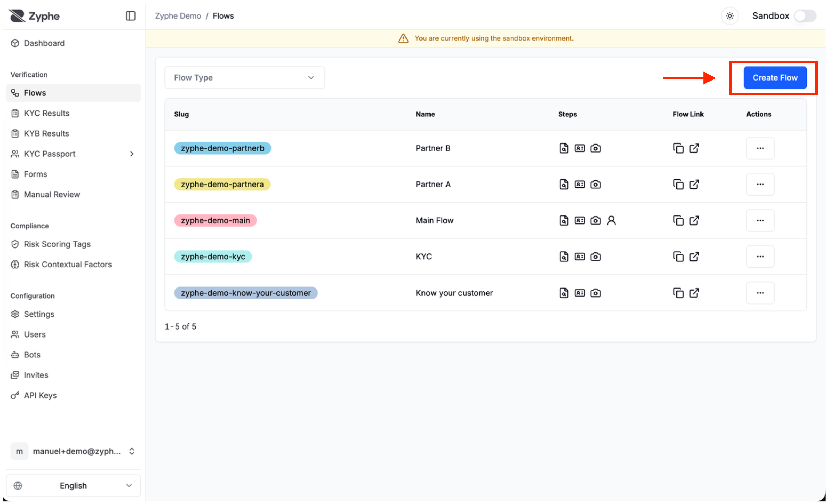Image resolution: width=828 pixels, height=504 pixels.
Task: Open Forms in sidebar
Action: point(73,174)
